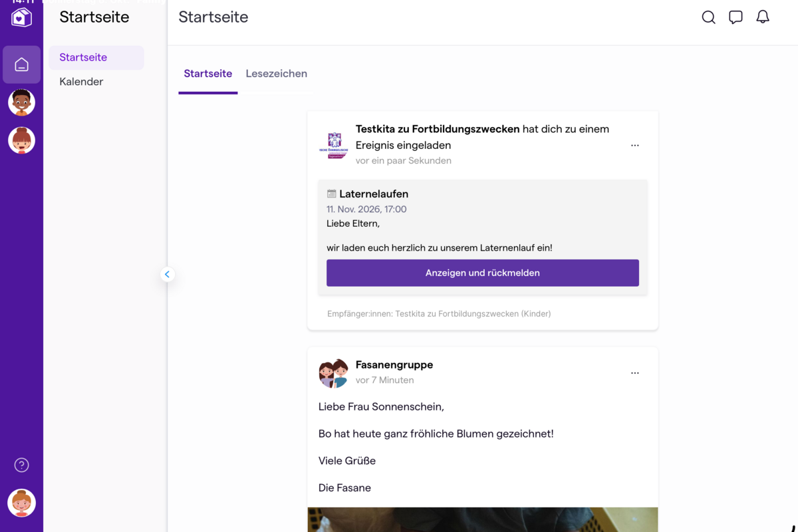Image resolution: width=798 pixels, height=532 pixels.
Task: Click 'Liebe Frau Sonnenschein,' text
Action: [381, 407]
